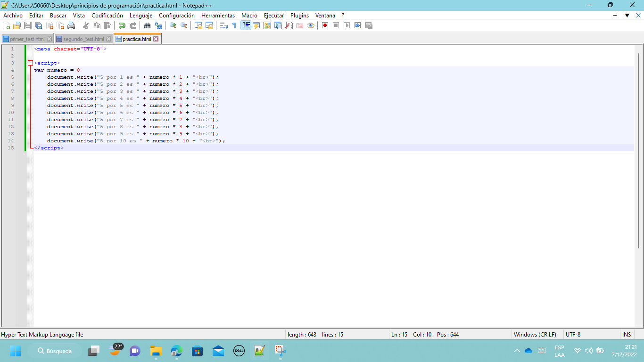Image resolution: width=644 pixels, height=362 pixels.
Task: Close the primer_test.html tab
Action: (50, 39)
